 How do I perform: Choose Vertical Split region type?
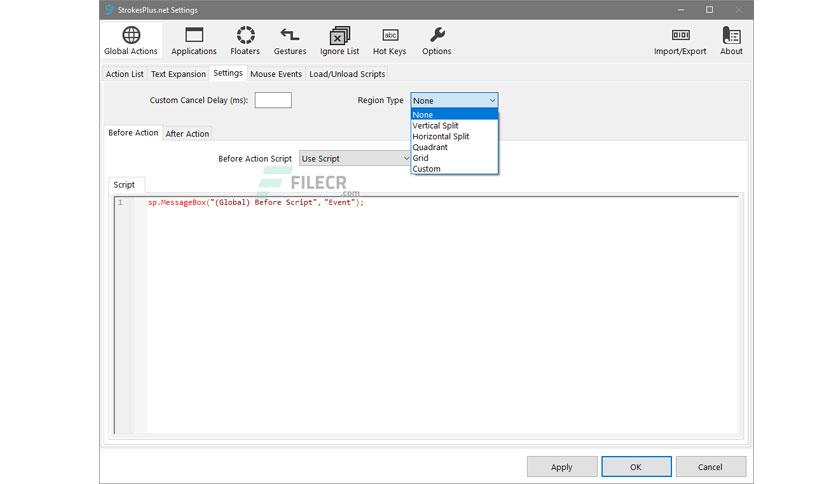454,125
